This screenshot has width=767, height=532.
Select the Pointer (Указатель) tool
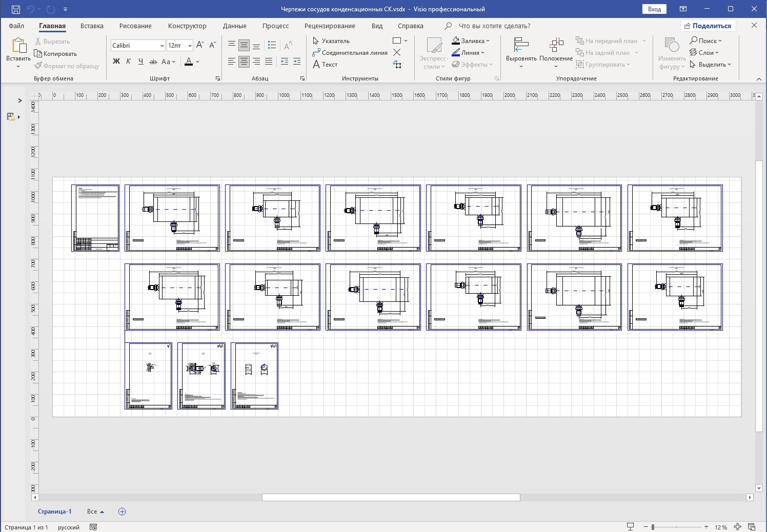[331, 41]
